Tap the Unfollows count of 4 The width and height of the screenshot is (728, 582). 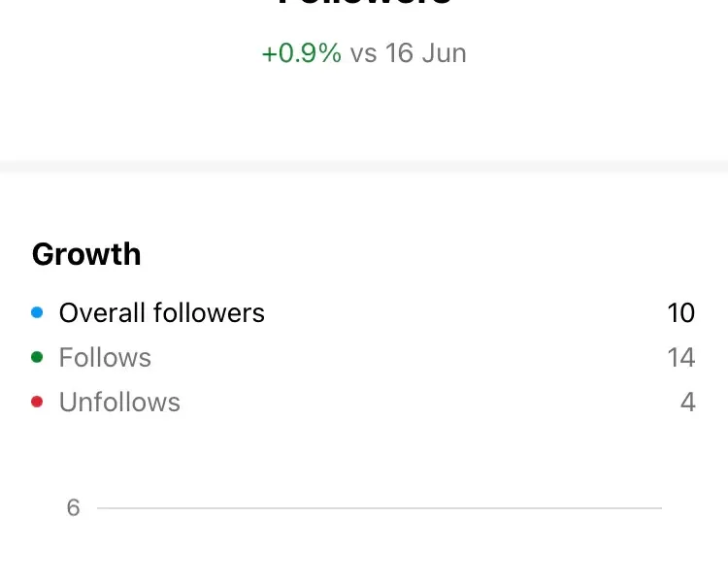688,402
